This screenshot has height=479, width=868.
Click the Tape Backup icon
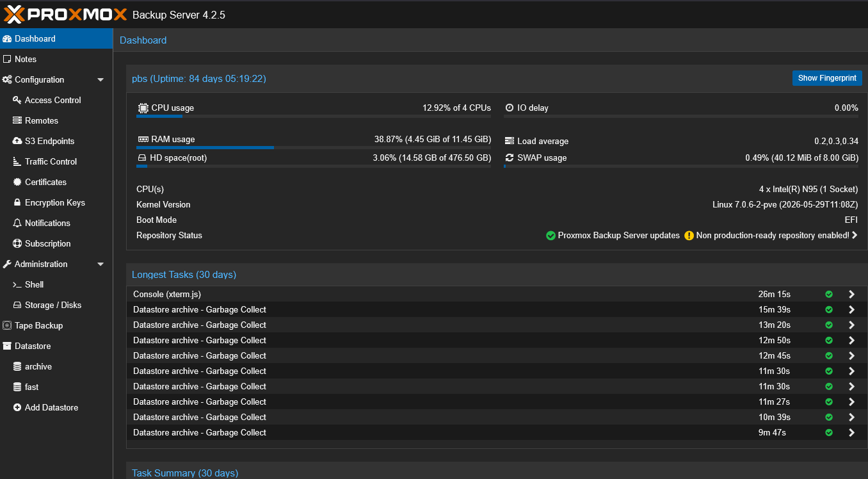click(x=8, y=325)
